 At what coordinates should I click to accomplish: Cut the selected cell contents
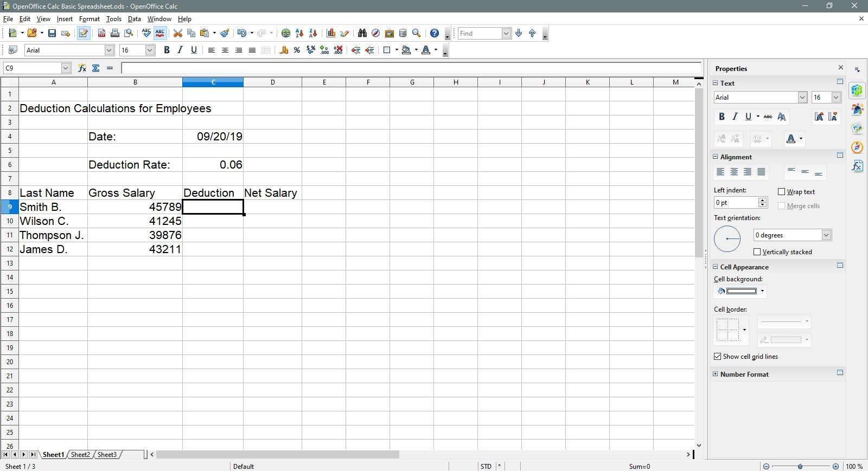coord(178,33)
